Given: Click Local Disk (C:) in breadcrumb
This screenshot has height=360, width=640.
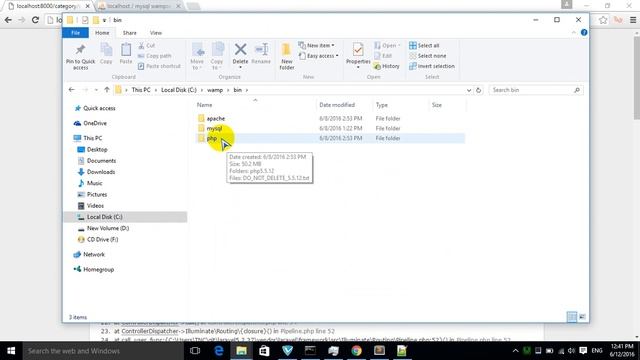Looking at the screenshot, I should (x=179, y=90).
